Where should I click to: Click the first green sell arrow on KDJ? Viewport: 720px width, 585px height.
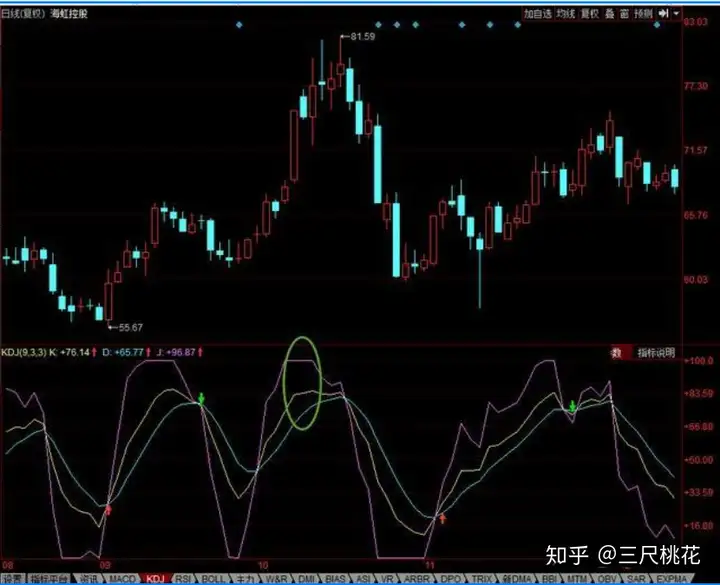pos(201,398)
